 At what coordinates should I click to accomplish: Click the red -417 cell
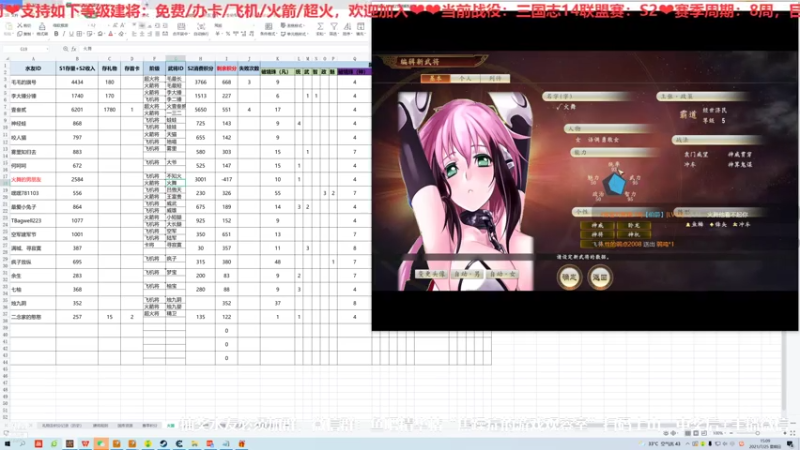[227, 180]
